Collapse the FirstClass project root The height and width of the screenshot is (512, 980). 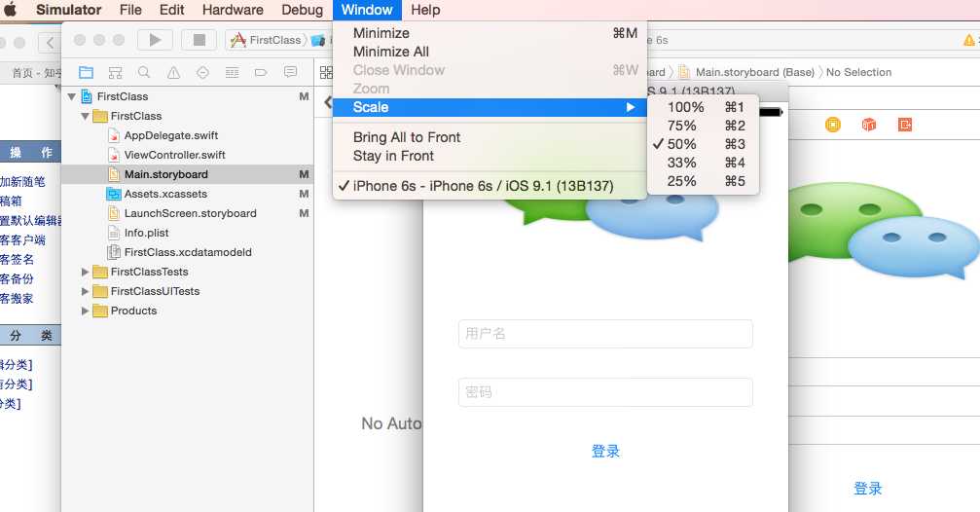coord(72,96)
